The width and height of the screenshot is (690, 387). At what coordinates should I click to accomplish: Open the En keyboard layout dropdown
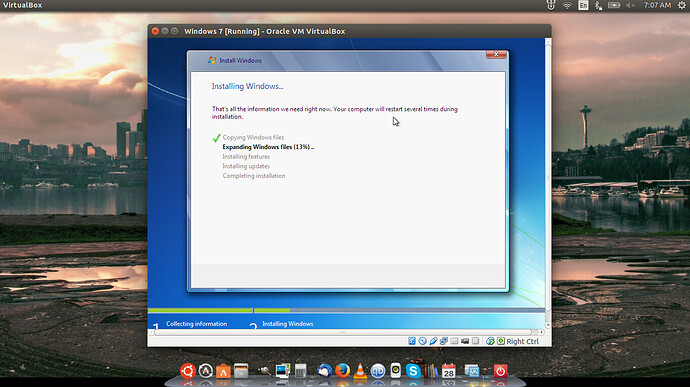583,5
